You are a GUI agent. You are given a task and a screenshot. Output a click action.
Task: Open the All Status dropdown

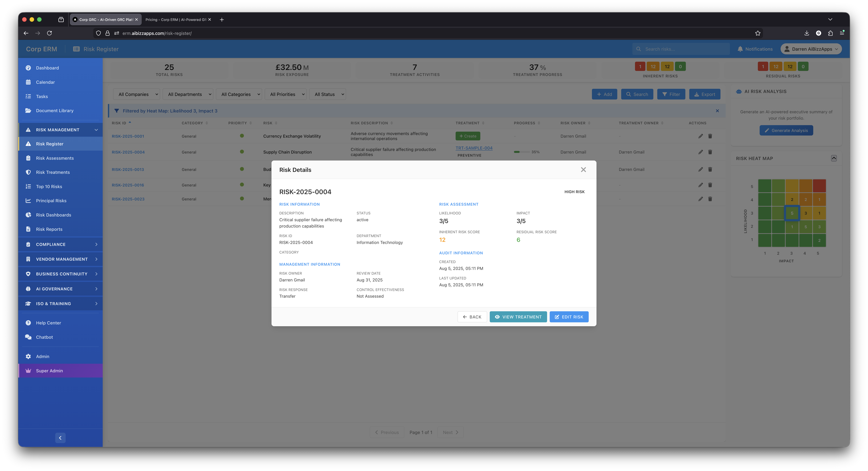coord(328,94)
